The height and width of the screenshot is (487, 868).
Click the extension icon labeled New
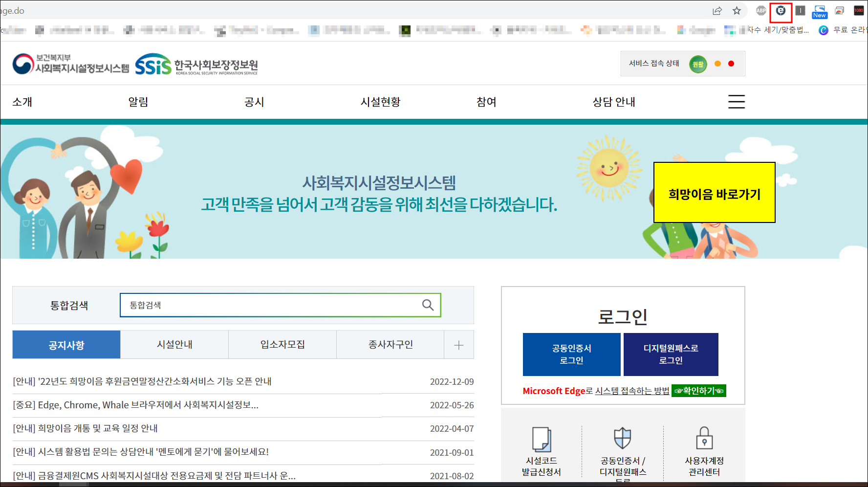(820, 12)
